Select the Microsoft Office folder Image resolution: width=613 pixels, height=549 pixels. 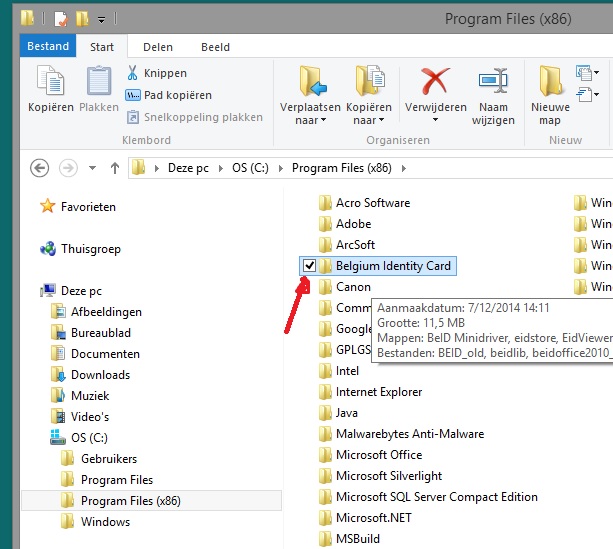[379, 455]
